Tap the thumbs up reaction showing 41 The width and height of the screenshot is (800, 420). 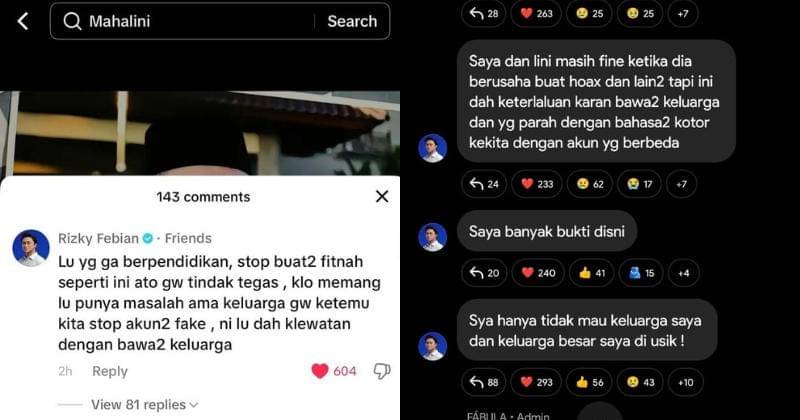click(x=592, y=273)
